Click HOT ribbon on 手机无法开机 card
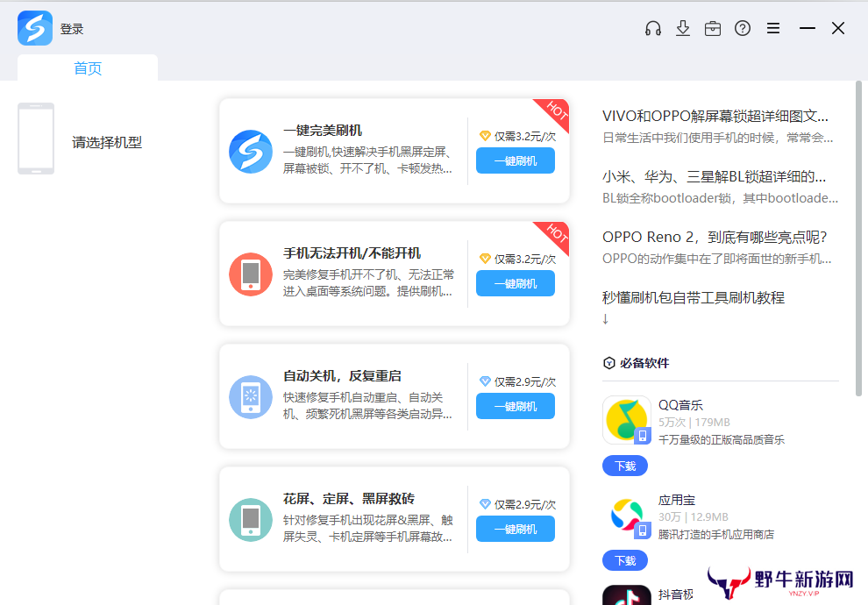Screen dimensions: 868x605 click(557, 234)
